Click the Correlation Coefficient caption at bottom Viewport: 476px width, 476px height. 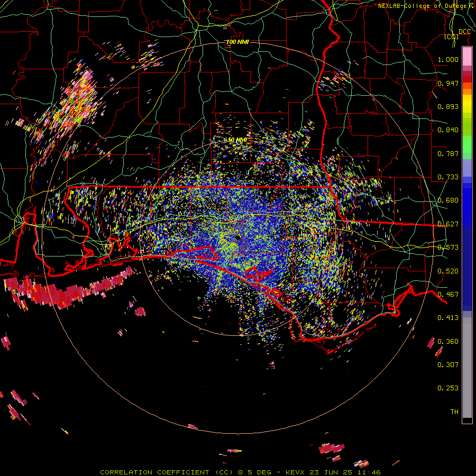tap(240, 472)
